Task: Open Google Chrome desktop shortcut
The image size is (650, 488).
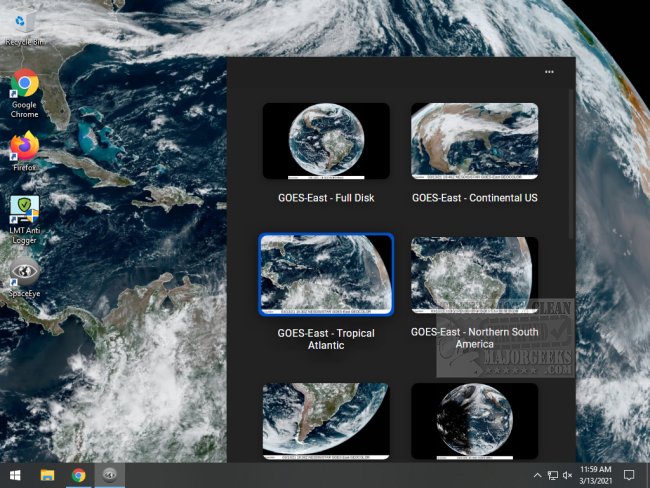Action: click(24, 94)
